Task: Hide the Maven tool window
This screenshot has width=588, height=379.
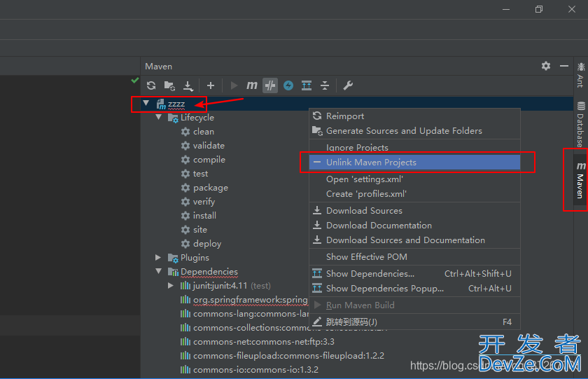Action: click(x=564, y=66)
